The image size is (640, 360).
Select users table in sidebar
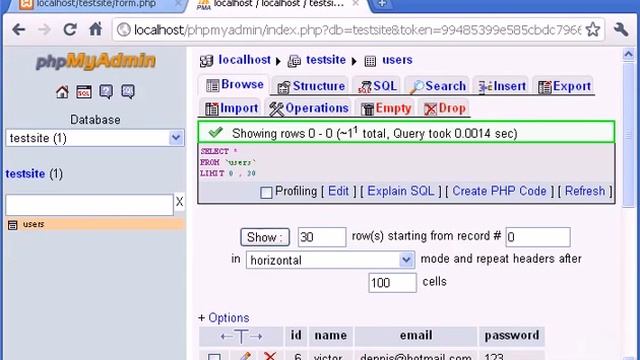(x=33, y=224)
